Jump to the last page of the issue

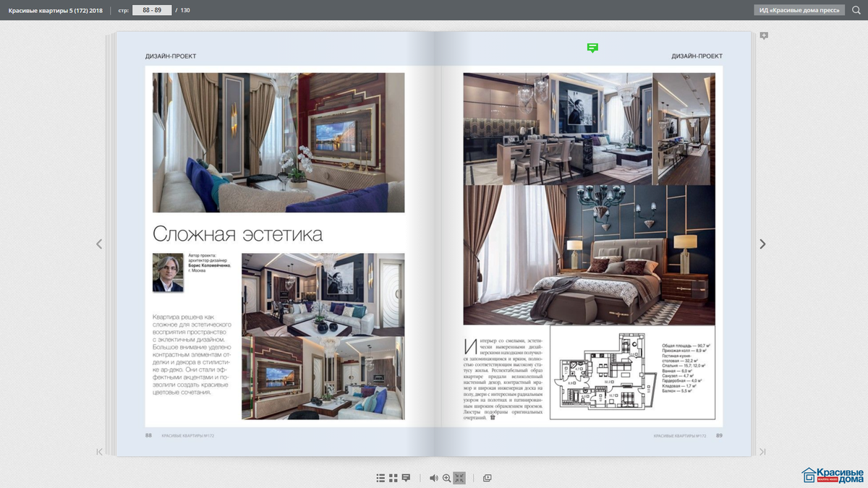point(762,451)
